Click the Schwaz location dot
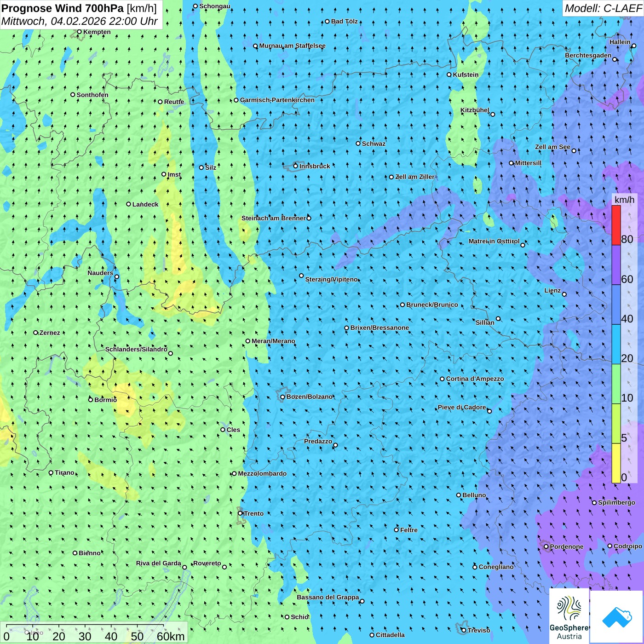 click(358, 144)
